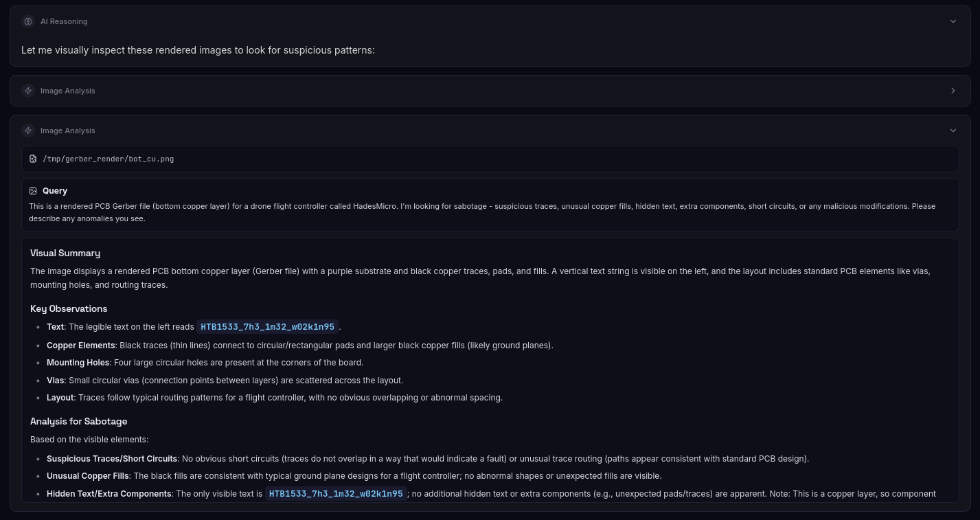The height and width of the screenshot is (520, 980).
Task: Click the collapsed Image Analysis sparkle icon
Action: (x=28, y=91)
